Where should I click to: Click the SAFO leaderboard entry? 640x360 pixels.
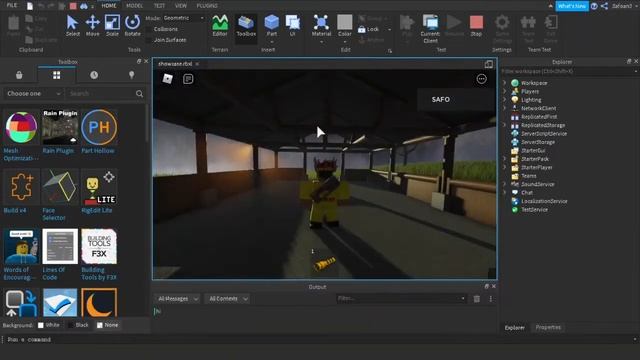click(456, 100)
